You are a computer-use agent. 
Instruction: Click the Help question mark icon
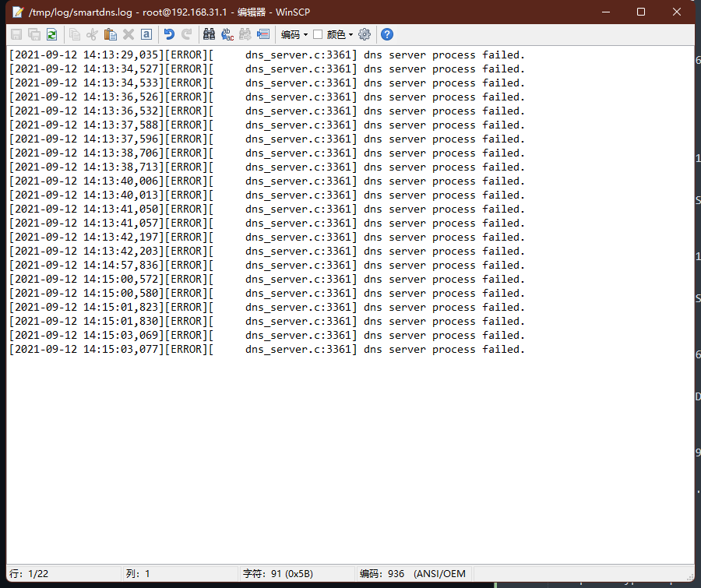[x=386, y=34]
